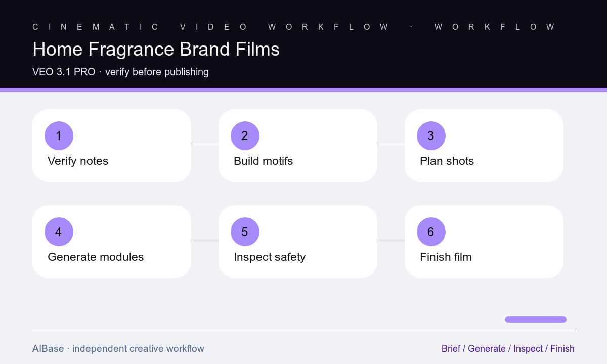The height and width of the screenshot is (364, 607).
Task: Click the step 2 number circle
Action: click(245, 135)
